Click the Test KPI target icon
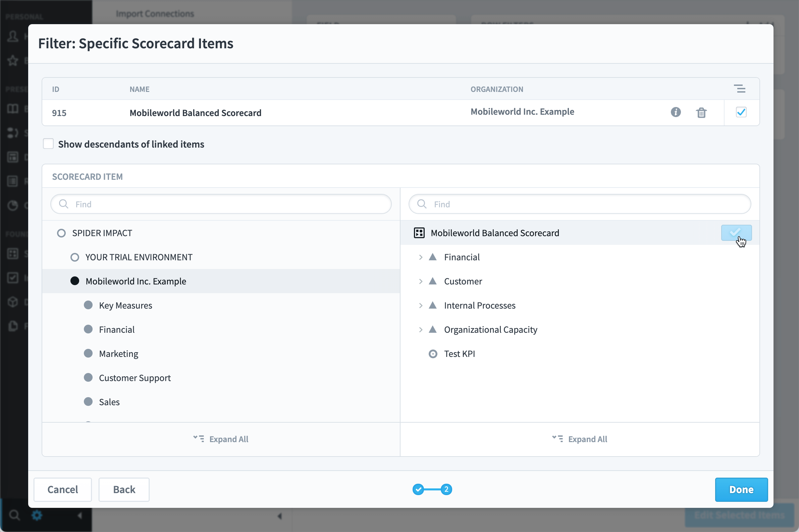 (433, 354)
